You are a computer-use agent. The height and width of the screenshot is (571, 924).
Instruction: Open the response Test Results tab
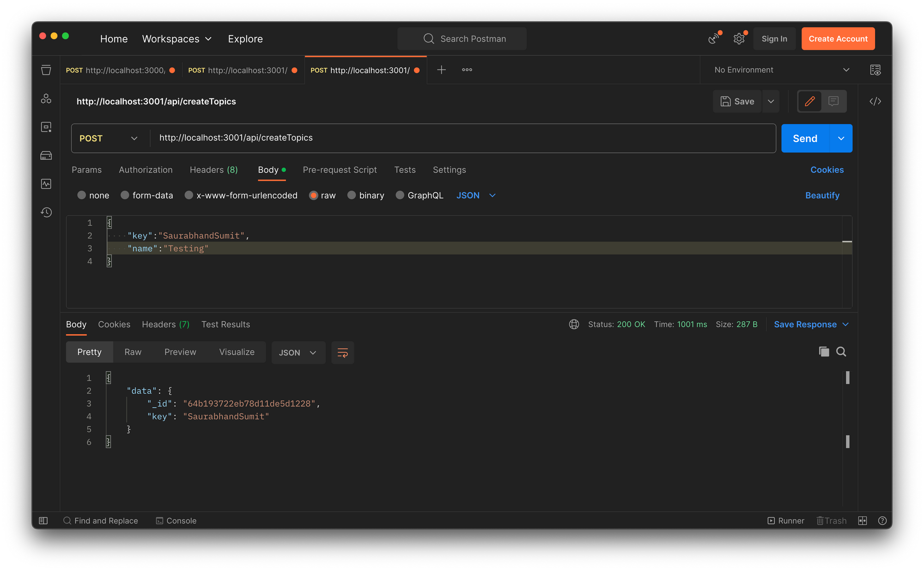tap(225, 324)
